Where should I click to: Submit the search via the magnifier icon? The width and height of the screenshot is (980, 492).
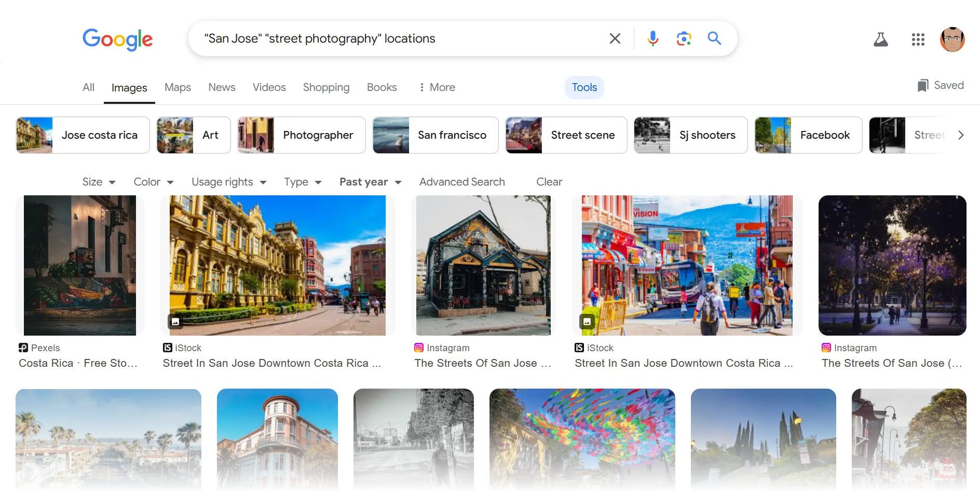tap(714, 38)
